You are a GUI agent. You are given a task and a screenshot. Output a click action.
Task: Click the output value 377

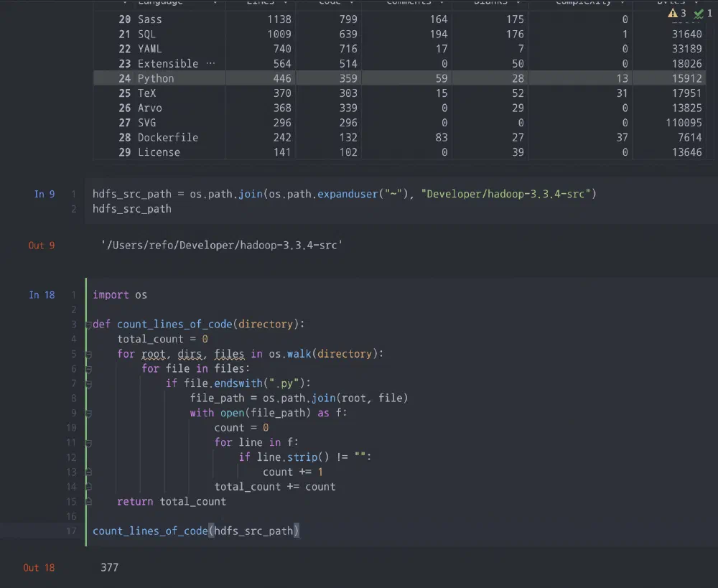(109, 568)
